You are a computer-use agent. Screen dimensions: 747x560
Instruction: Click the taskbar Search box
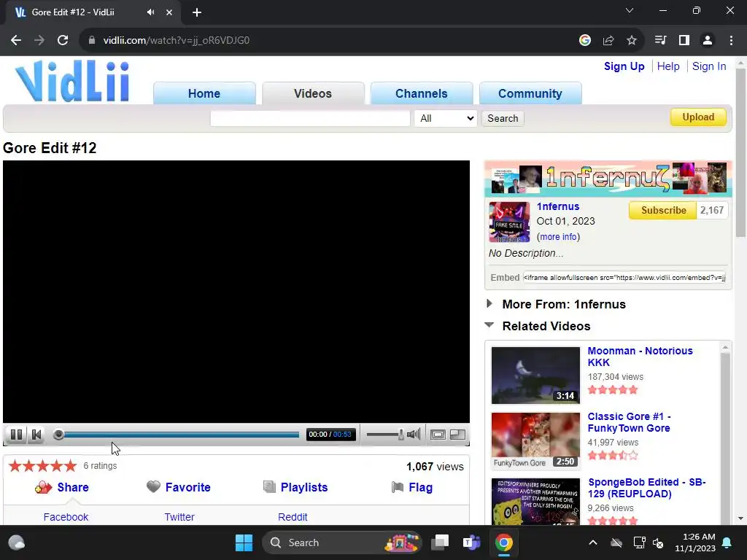[341, 542]
